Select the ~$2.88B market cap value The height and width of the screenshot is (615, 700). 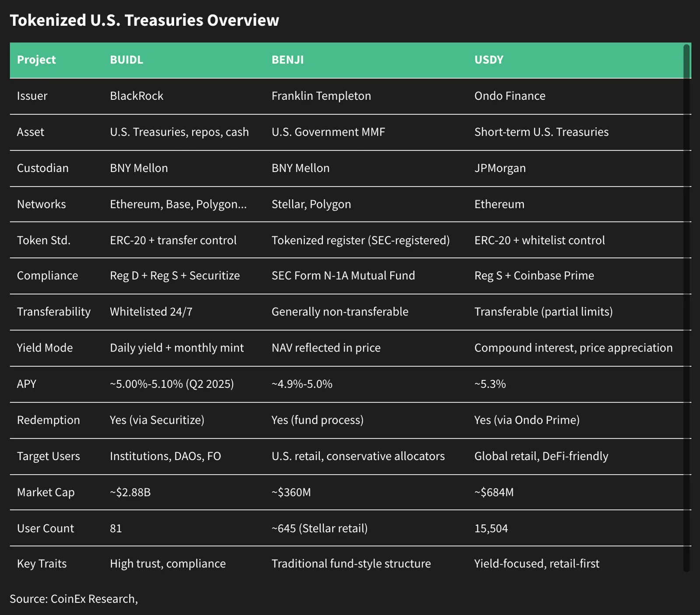pos(130,492)
